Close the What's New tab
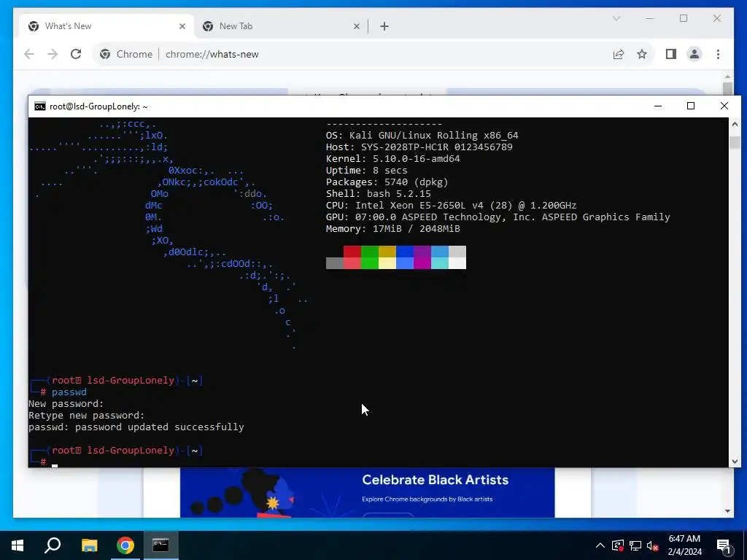 (182, 26)
